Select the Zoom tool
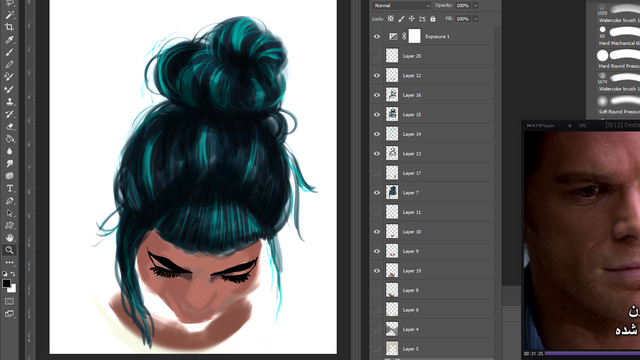This screenshot has width=640, height=360. click(x=9, y=250)
